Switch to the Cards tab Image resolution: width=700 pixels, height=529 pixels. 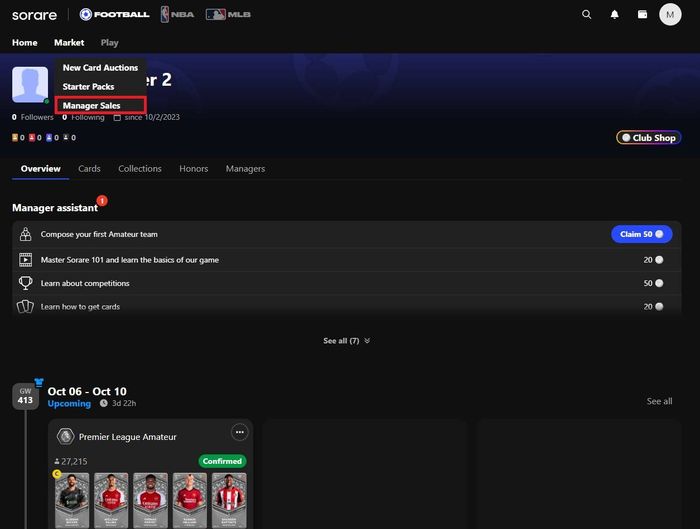point(89,169)
